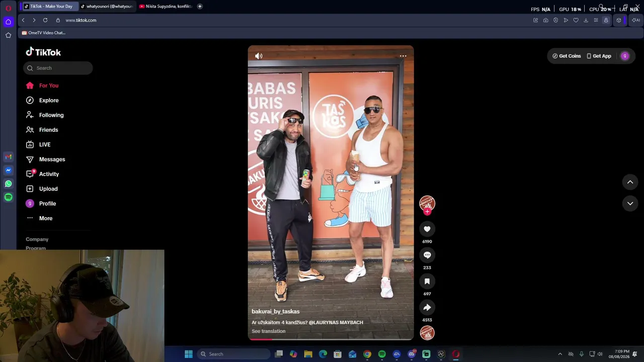This screenshot has height=362, width=644.
Task: Click See translation under the caption
Action: [268, 331]
